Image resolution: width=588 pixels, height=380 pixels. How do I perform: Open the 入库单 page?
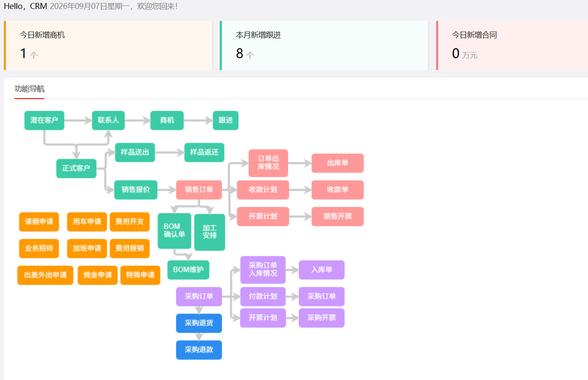pos(322,270)
